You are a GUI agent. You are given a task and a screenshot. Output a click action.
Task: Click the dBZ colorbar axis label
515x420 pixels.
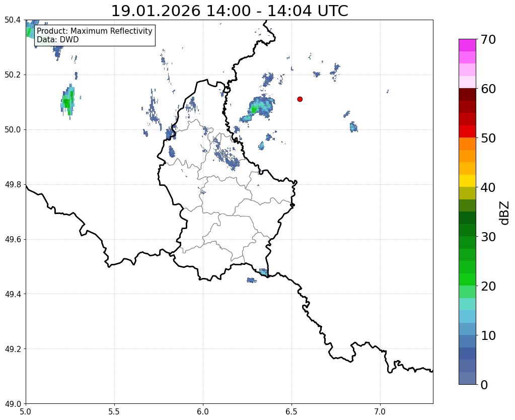[505, 213]
